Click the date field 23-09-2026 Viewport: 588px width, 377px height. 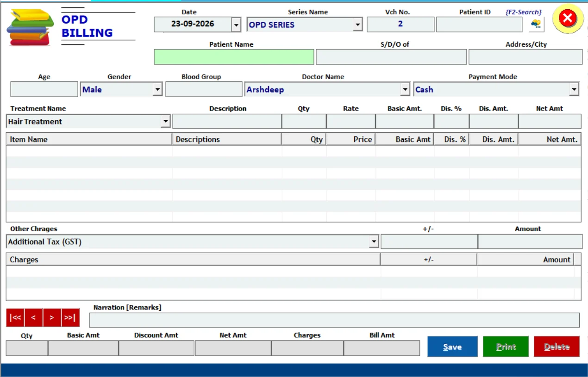(193, 25)
